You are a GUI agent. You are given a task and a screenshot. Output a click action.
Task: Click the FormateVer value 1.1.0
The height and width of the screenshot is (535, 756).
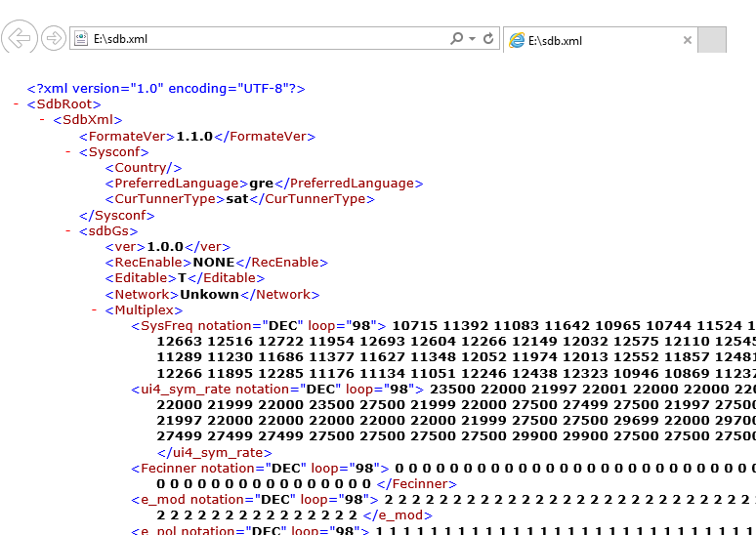[194, 137]
